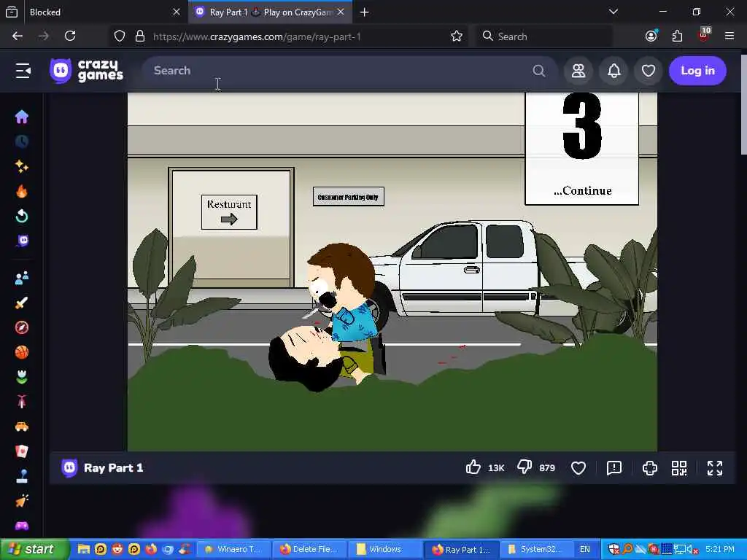Click the tracking protection shield icon

pos(120,36)
